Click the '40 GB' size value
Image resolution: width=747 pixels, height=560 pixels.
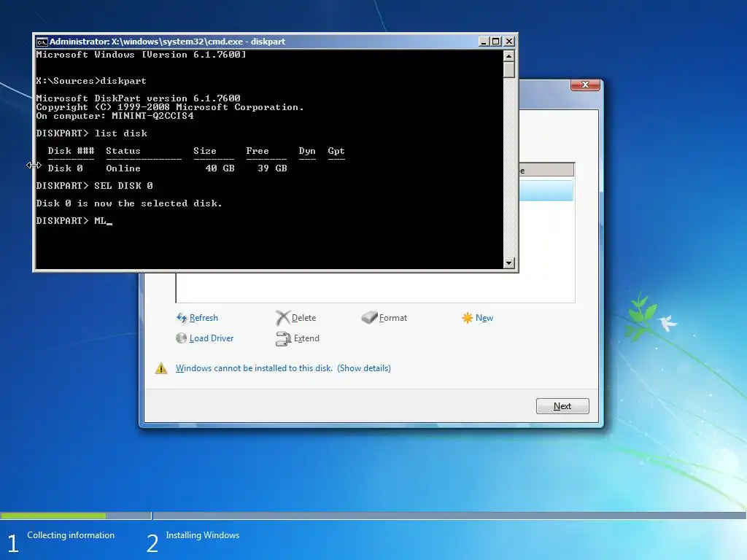(x=220, y=168)
